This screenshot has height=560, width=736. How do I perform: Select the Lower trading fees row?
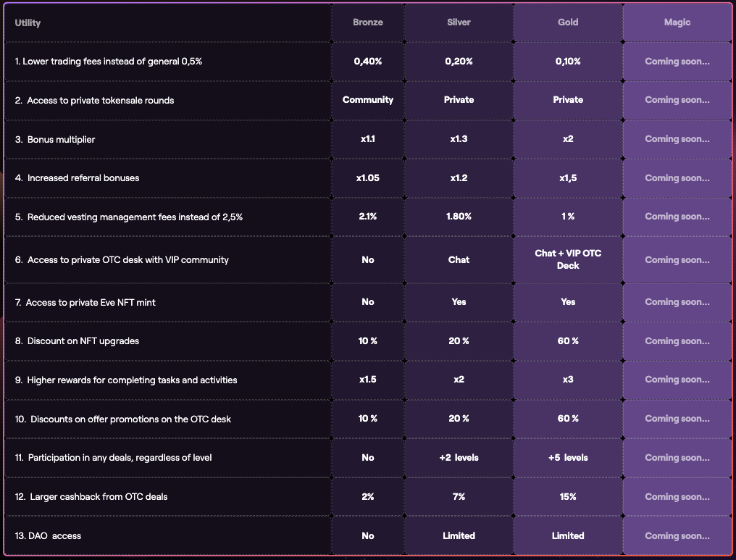(367, 62)
